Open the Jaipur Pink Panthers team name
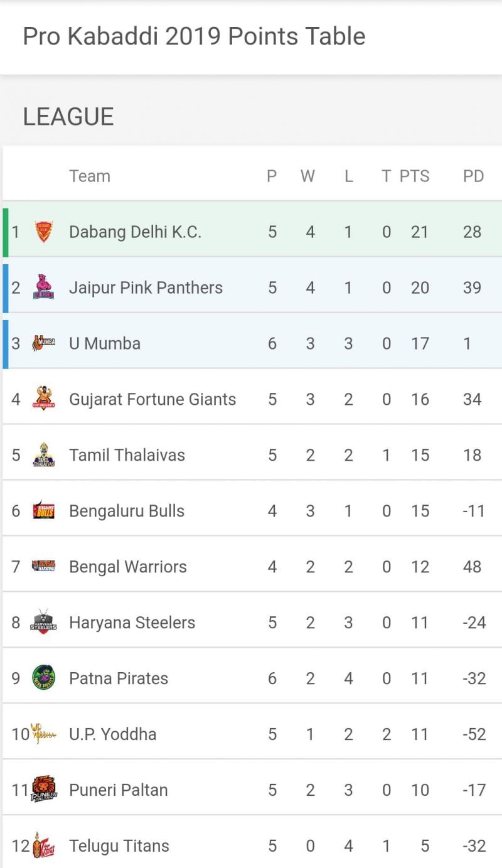The height and width of the screenshot is (868, 502). click(x=146, y=287)
